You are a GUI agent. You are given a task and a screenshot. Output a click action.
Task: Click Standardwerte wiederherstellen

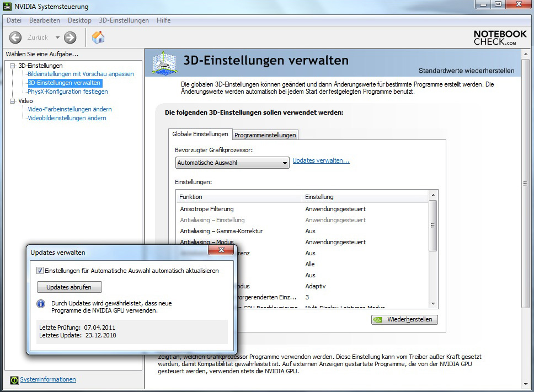coord(466,71)
